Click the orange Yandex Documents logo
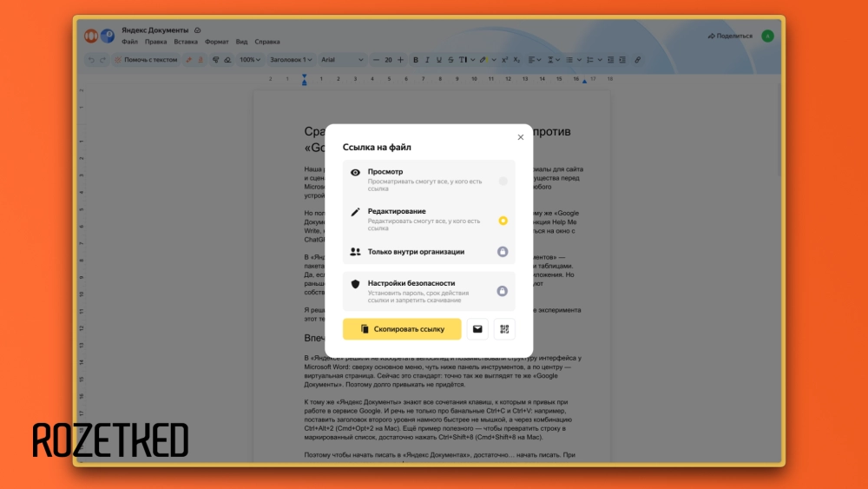Screen dimensions: 868x489 [91, 36]
